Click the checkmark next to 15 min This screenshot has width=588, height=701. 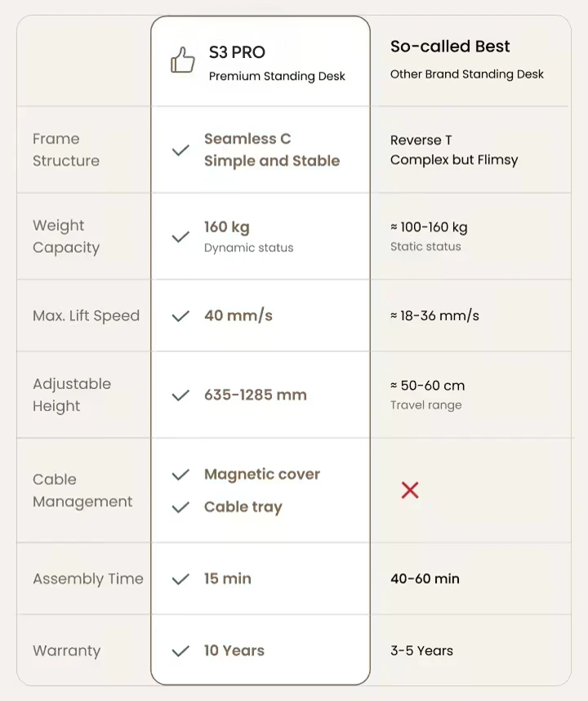pos(180,579)
